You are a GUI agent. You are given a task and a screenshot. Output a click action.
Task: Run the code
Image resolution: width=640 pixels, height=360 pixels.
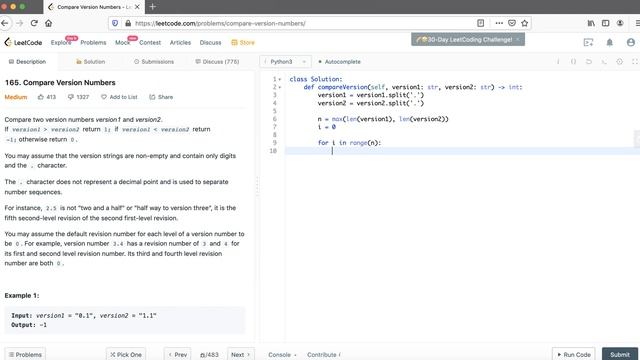(x=573, y=354)
